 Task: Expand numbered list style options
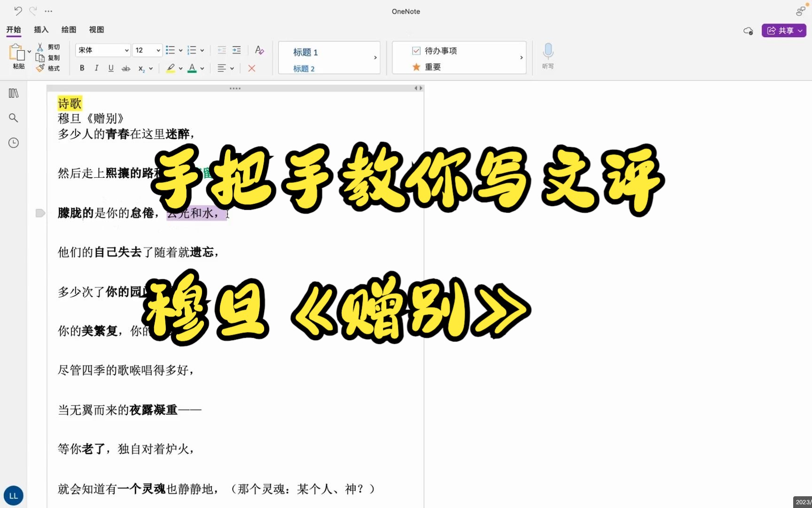point(202,50)
